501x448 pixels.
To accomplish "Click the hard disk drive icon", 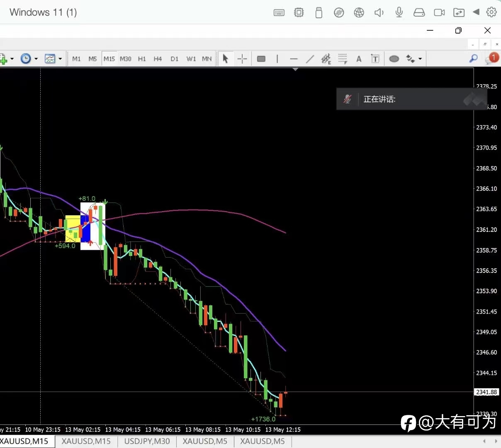I will pyautogui.click(x=419, y=12).
